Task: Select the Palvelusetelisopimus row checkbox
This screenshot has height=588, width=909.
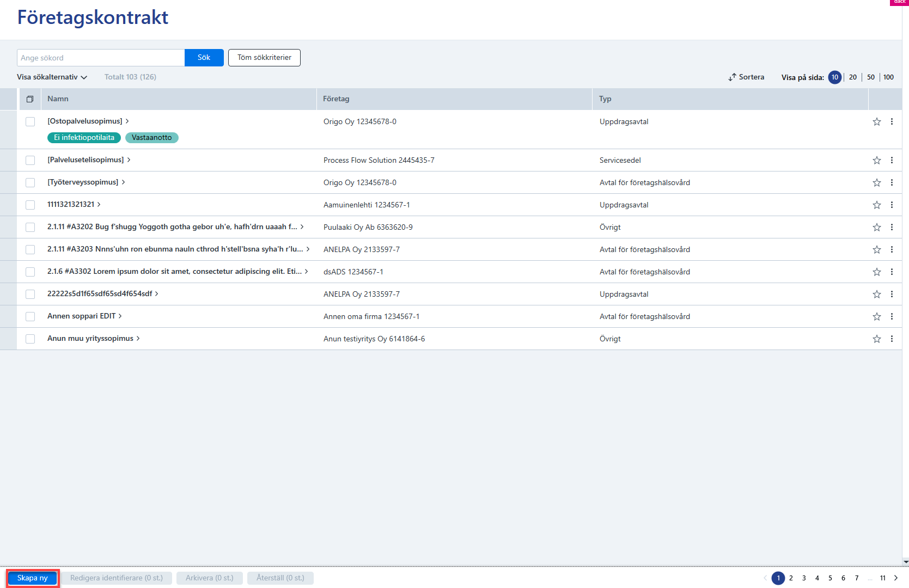Action: coord(30,161)
